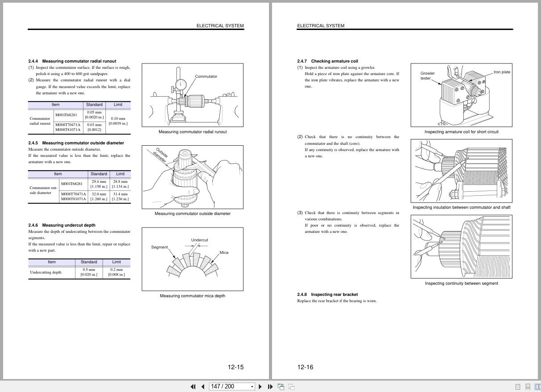Select two-page facing view
Image resolution: width=541 pixels, height=392 pixels.
tap(538, 387)
